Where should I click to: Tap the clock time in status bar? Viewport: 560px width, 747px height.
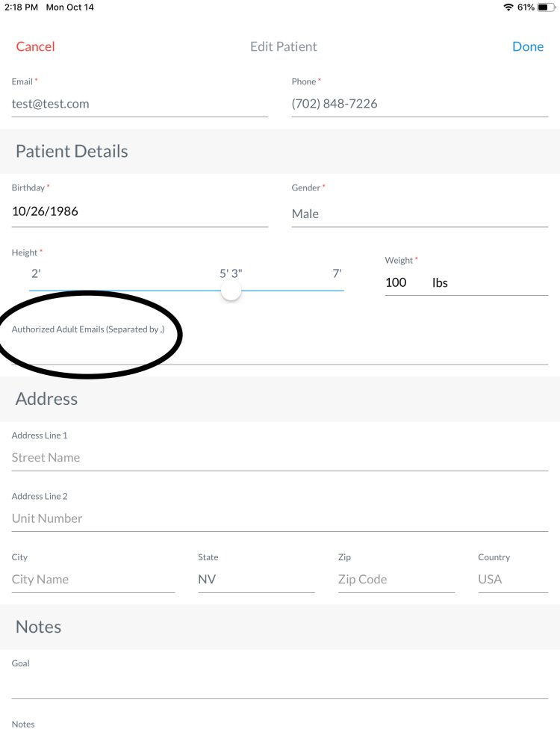point(22,7)
